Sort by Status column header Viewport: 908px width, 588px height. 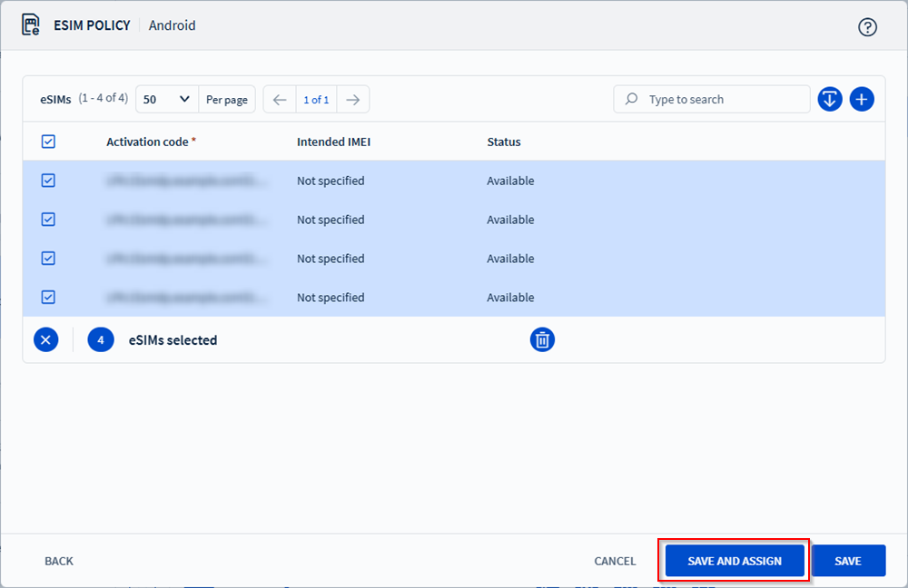pyautogui.click(x=503, y=142)
